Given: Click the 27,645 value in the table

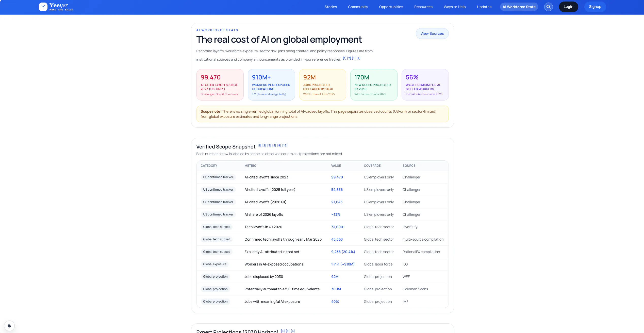Looking at the screenshot, I should pos(337,202).
